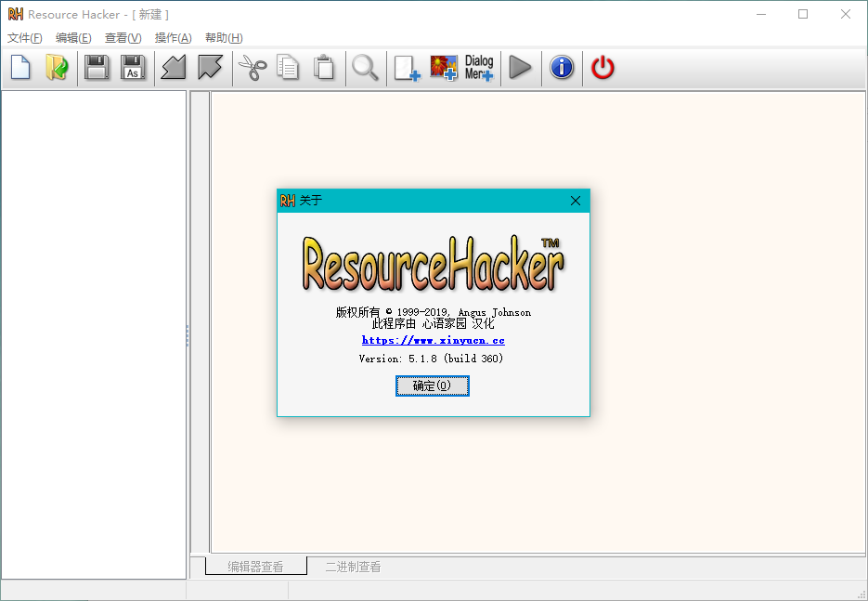
Task: Click the copyright Angus Johnson text
Action: 434,312
